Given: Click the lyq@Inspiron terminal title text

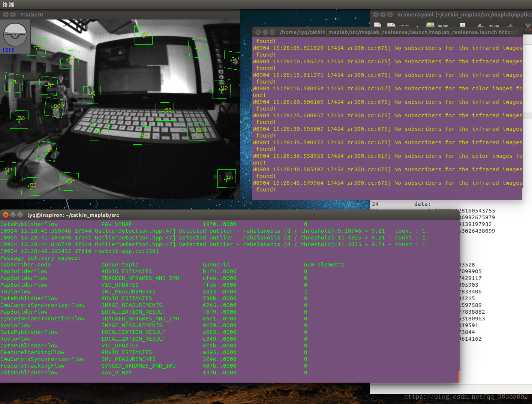Looking at the screenshot, I should pos(73,215).
